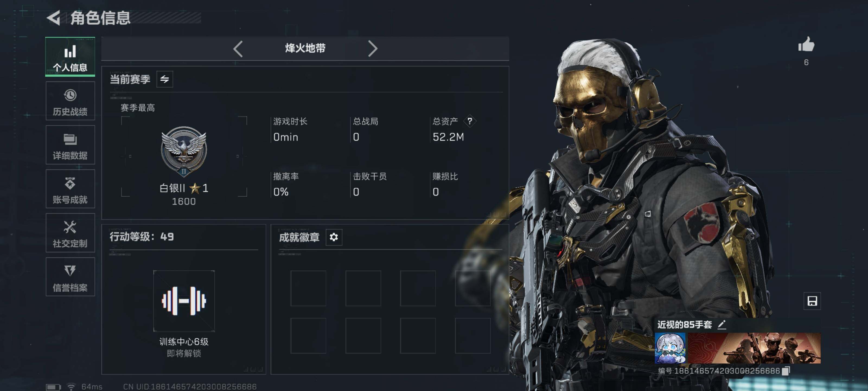The height and width of the screenshot is (391, 868).
Task: Open the 账号成就 section
Action: pos(70,189)
